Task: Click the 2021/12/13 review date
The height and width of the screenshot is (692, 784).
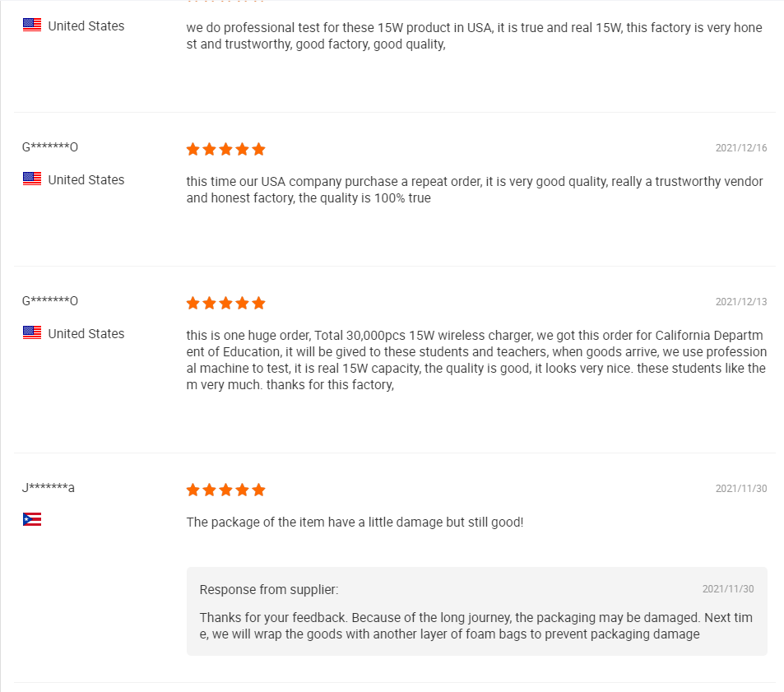Action: pos(740,302)
